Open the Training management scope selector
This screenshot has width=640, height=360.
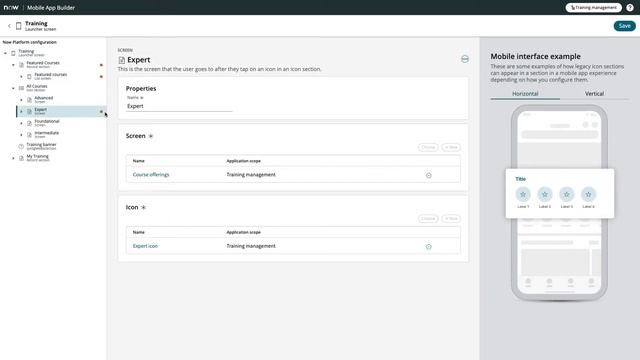click(593, 7)
